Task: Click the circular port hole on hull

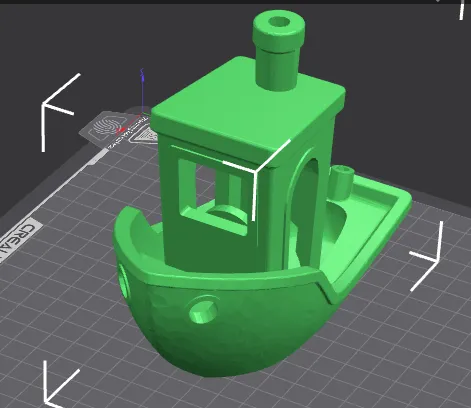Action: coord(203,311)
